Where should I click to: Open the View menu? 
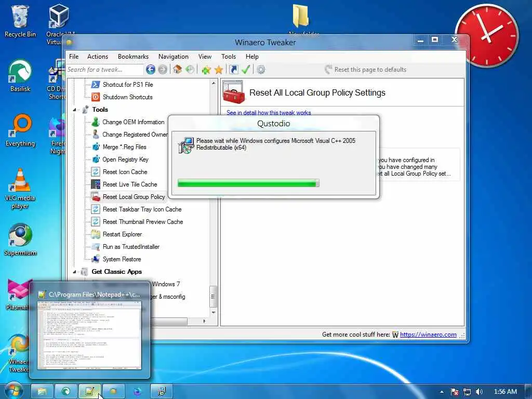[205, 57]
